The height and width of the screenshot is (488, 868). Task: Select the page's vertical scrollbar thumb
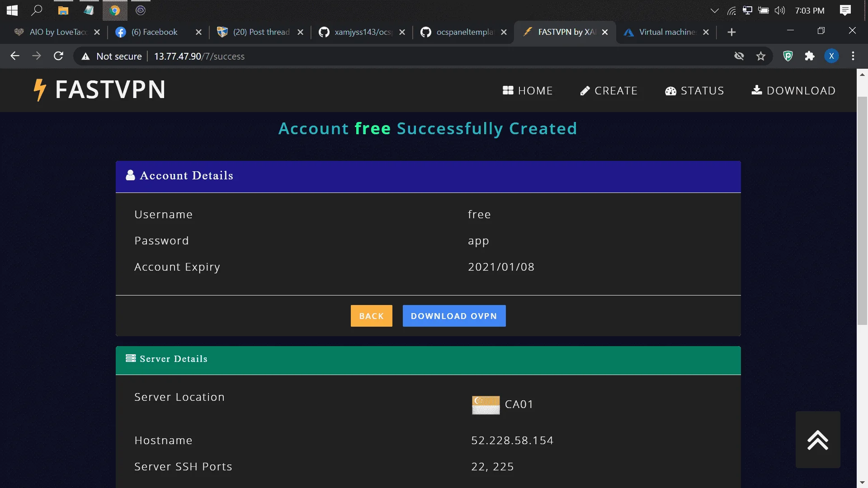click(x=862, y=211)
